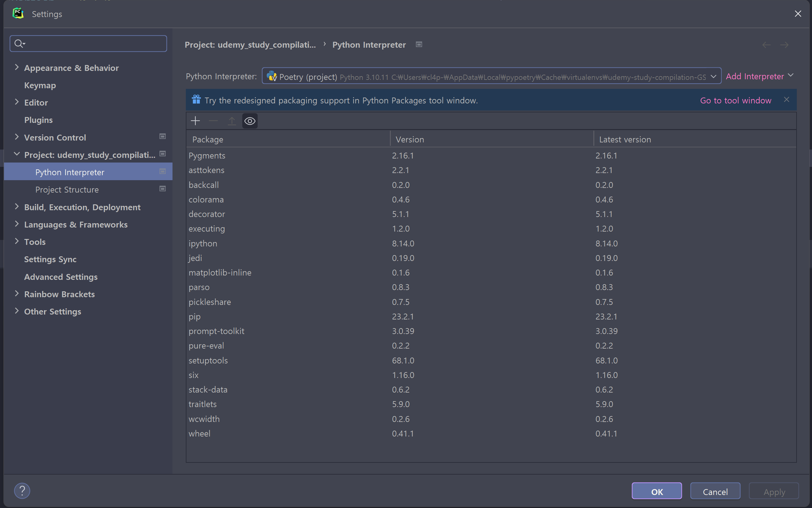Screen dimensions: 812x508
Task: Open Plugins settings page
Action: tap(38, 120)
